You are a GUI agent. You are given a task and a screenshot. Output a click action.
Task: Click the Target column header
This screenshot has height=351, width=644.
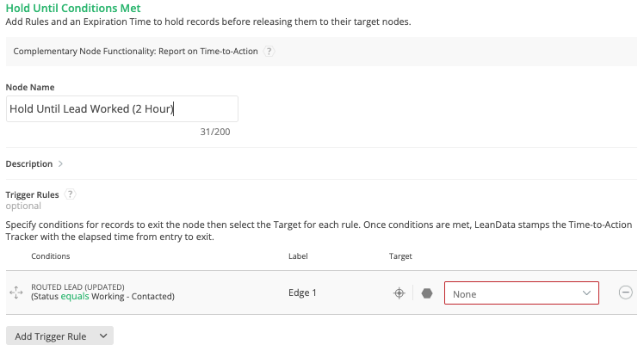tap(400, 256)
